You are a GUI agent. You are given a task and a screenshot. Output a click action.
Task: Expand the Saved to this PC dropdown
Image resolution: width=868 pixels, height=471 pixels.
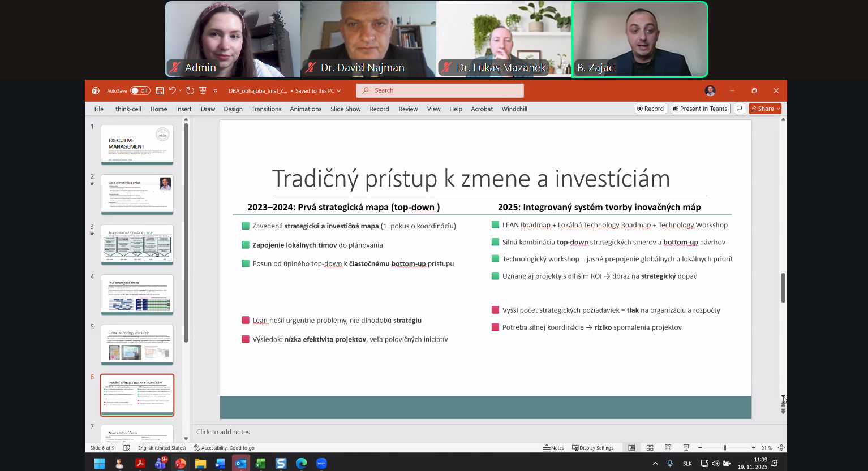pyautogui.click(x=339, y=90)
